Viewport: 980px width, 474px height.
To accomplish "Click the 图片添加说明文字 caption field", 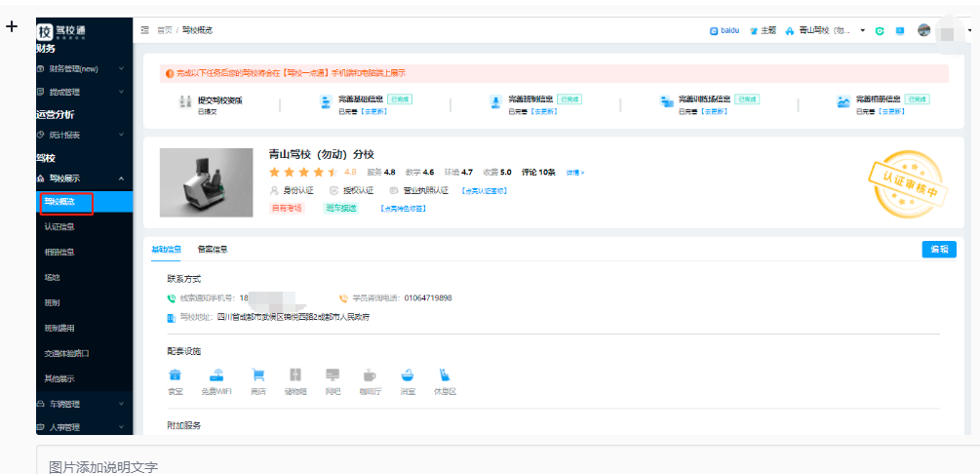I will pyautogui.click(x=507, y=460).
